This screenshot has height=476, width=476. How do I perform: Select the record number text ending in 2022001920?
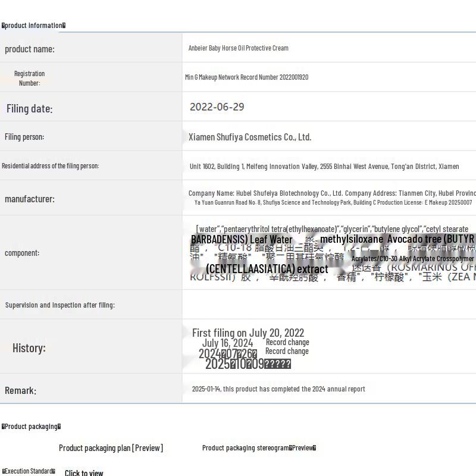coord(246,77)
